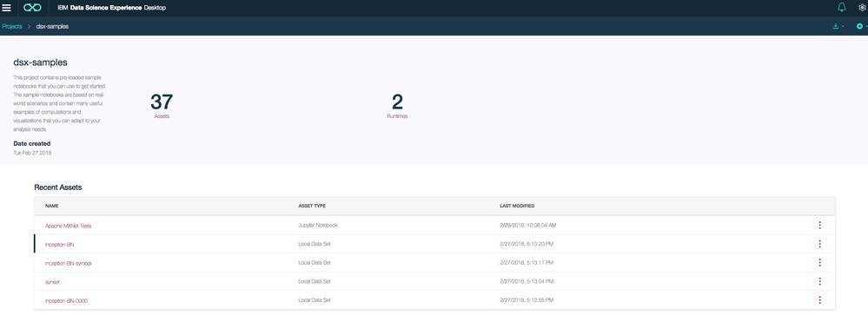Open actions menu for Inception-BN-symbol row
Screen dimensions: 868x315
click(x=819, y=262)
